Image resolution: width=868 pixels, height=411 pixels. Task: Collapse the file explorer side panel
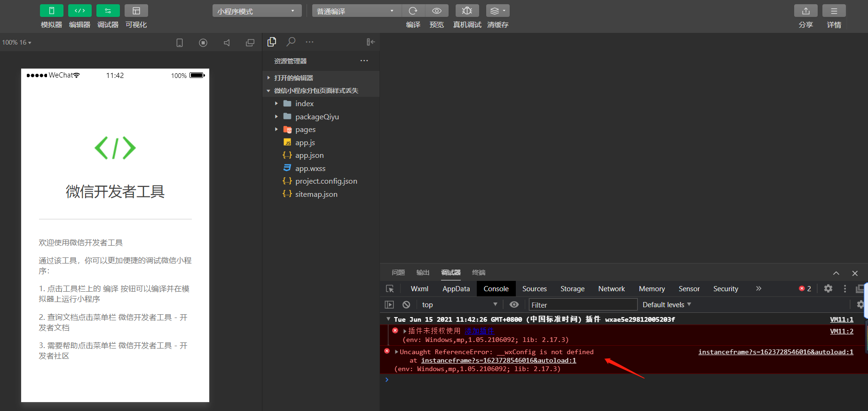coord(371,42)
